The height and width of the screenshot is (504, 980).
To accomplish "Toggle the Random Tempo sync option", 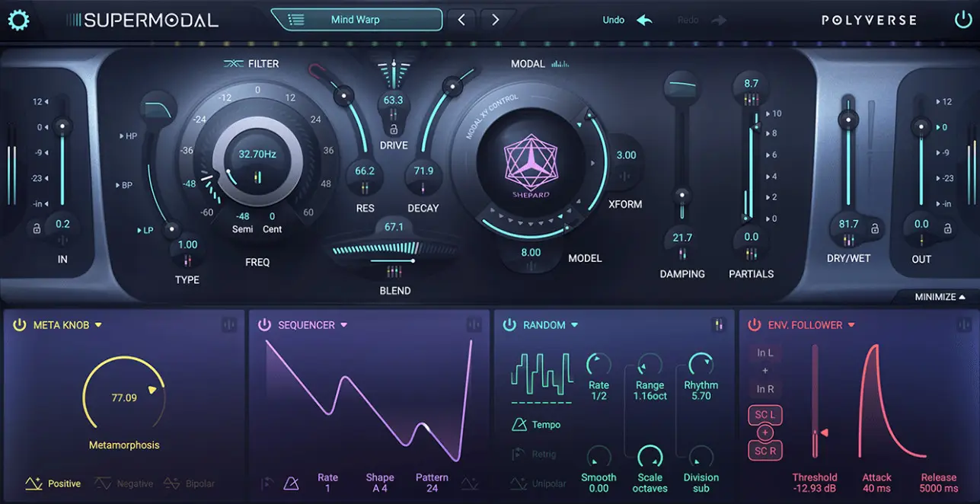I will [535, 425].
